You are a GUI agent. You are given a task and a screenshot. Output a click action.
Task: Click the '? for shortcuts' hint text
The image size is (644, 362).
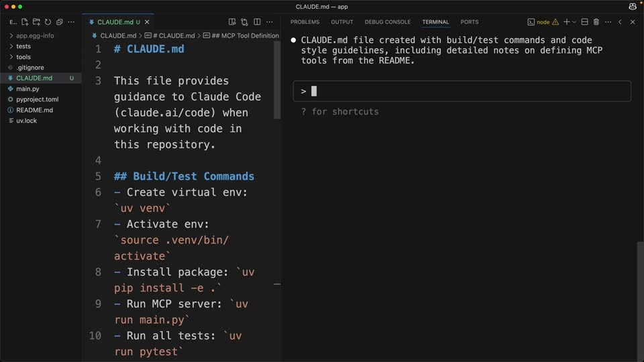(339, 112)
